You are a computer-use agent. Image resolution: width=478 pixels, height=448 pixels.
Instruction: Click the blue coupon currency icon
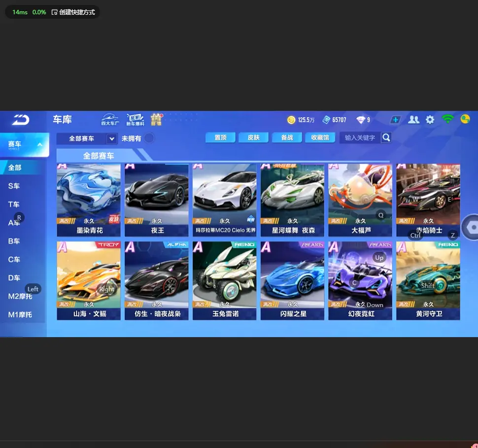tap(326, 120)
